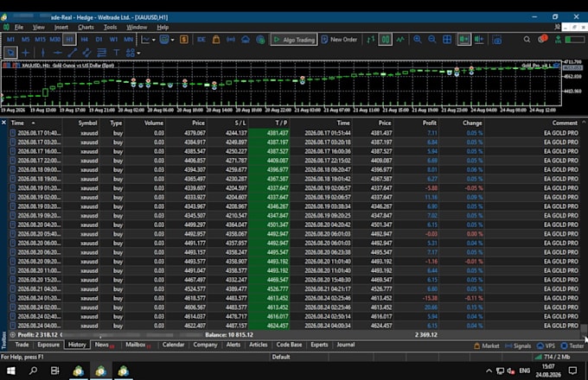Open the orange dollar symbols icon
This screenshot has width=588, height=380.
coord(183,40)
